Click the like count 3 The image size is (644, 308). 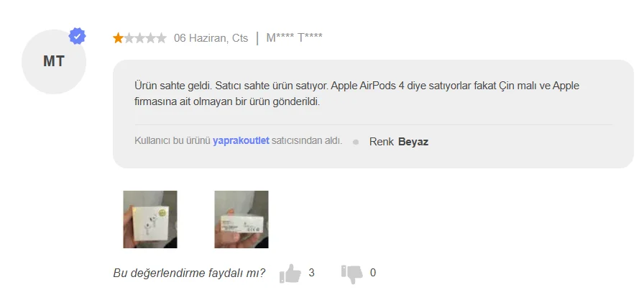(x=311, y=273)
